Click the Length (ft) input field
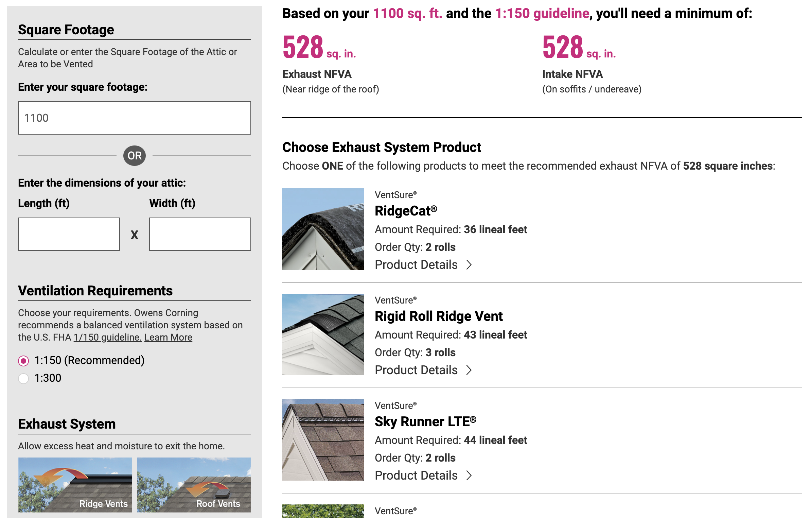The width and height of the screenshot is (812, 518). click(69, 234)
